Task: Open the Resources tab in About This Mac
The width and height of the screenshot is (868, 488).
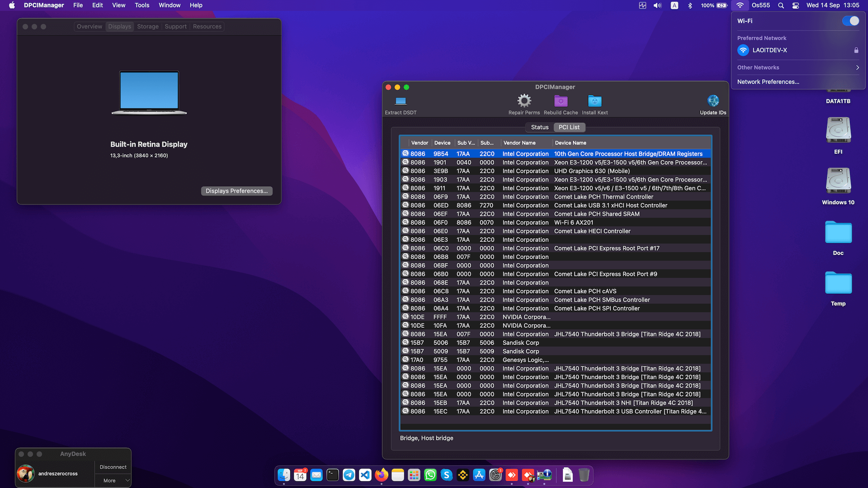Action: tap(207, 27)
